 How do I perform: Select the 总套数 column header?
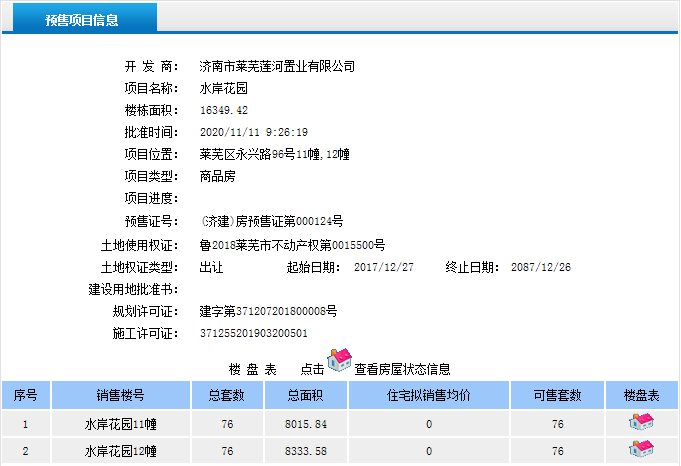(x=227, y=395)
